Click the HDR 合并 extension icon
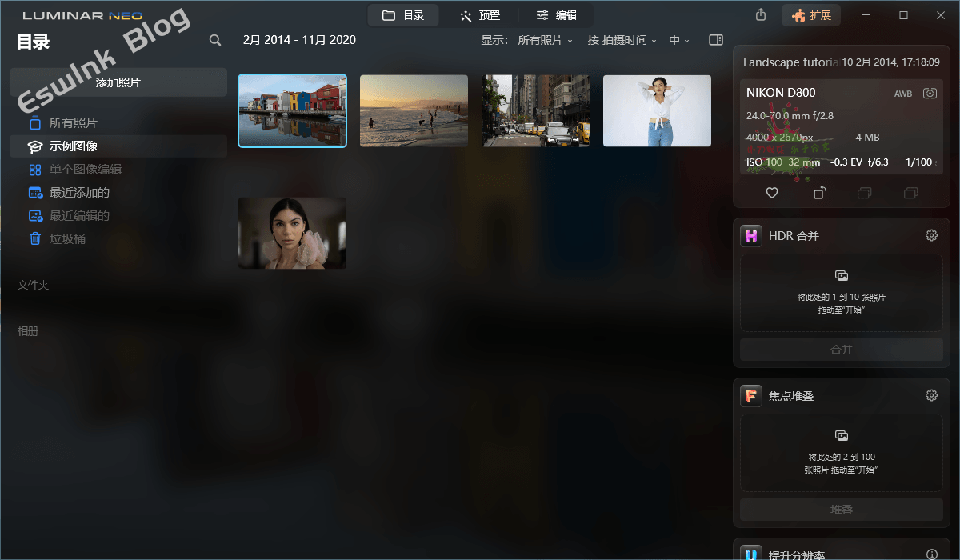The height and width of the screenshot is (560, 960). click(750, 236)
